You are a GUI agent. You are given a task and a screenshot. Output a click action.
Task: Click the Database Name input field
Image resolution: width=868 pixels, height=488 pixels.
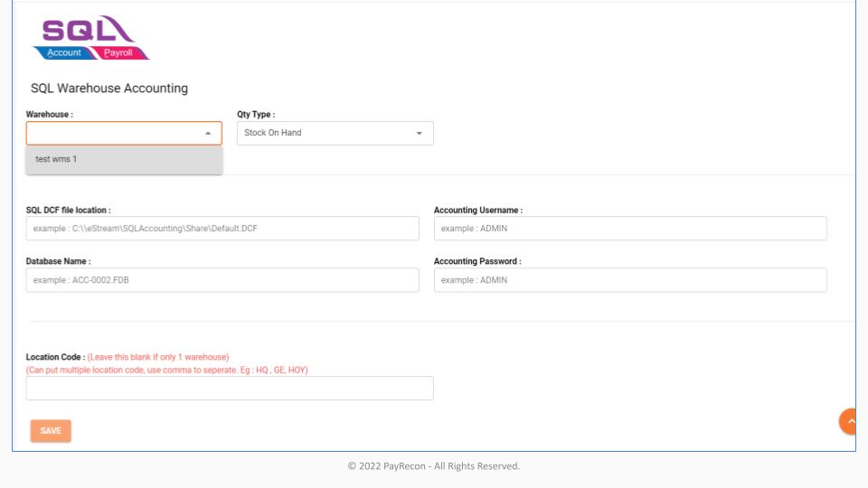tap(222, 280)
